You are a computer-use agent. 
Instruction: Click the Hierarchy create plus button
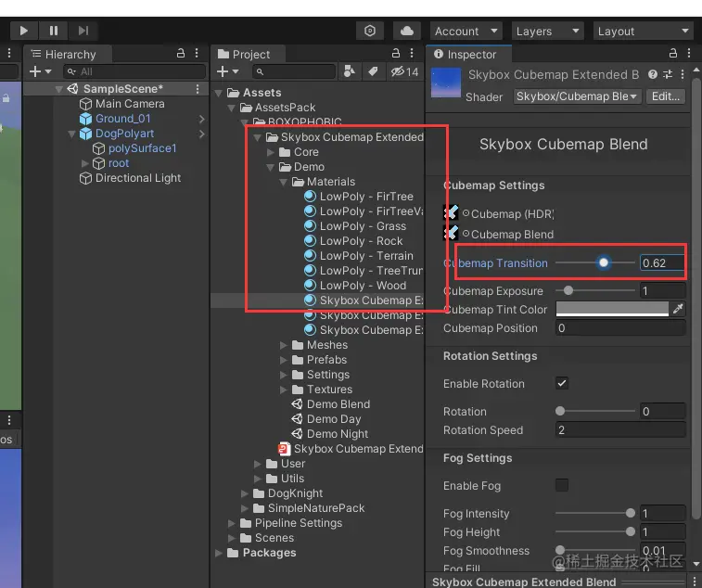pyautogui.click(x=40, y=71)
